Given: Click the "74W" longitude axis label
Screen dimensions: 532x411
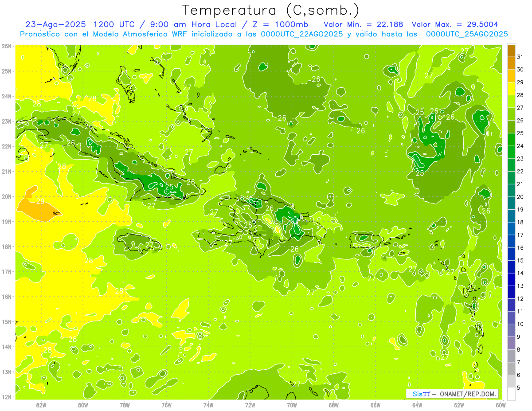Looking at the screenshot, I should point(208,404).
